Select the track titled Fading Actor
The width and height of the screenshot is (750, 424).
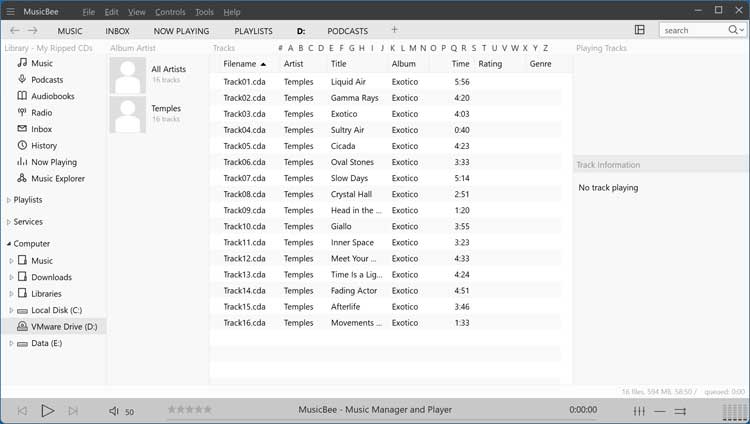[x=353, y=290]
